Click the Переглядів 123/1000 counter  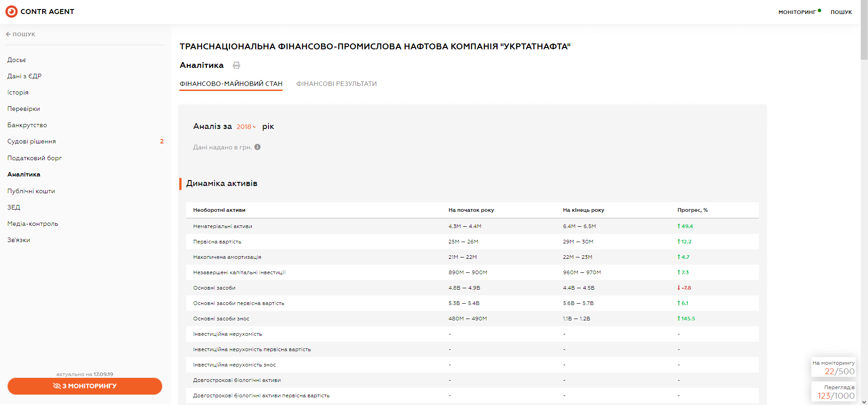(834, 392)
